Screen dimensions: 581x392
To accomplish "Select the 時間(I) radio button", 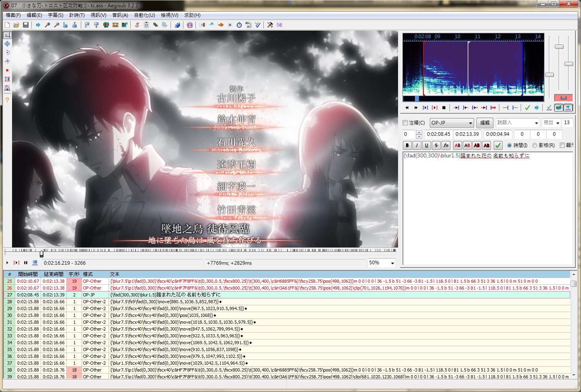I will click(x=510, y=145).
